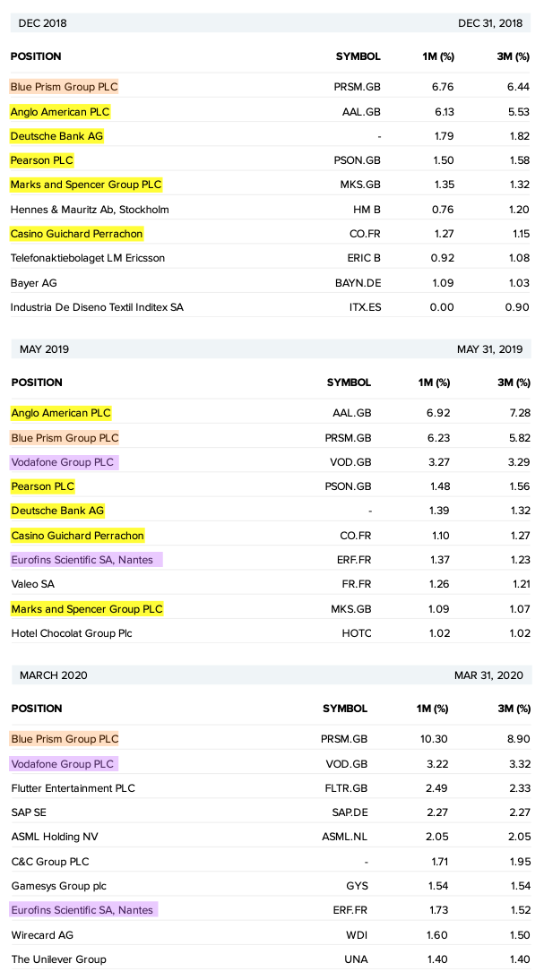Click symbol ERIC B

pyautogui.click(x=364, y=258)
